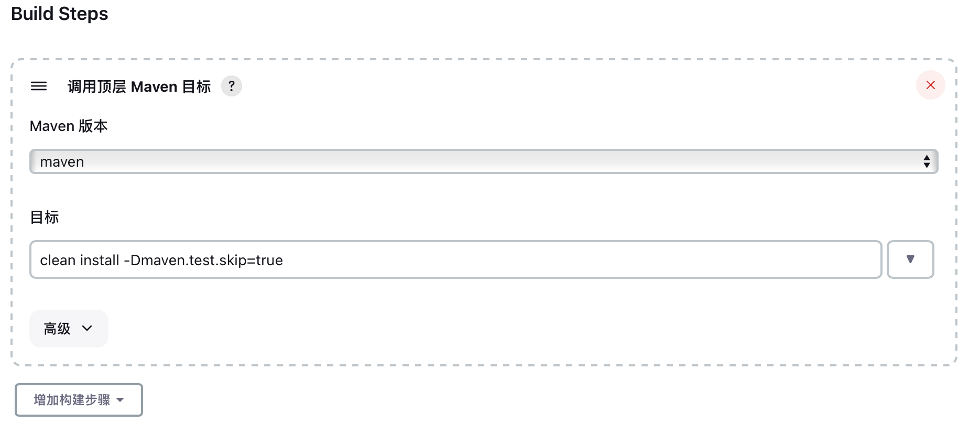Click the up-down arrows on maven selector
Viewport: 980px width, 434px height.
pos(927,161)
